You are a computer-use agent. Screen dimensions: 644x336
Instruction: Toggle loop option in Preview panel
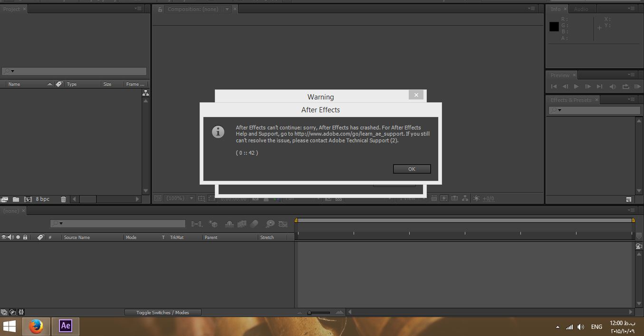click(625, 87)
